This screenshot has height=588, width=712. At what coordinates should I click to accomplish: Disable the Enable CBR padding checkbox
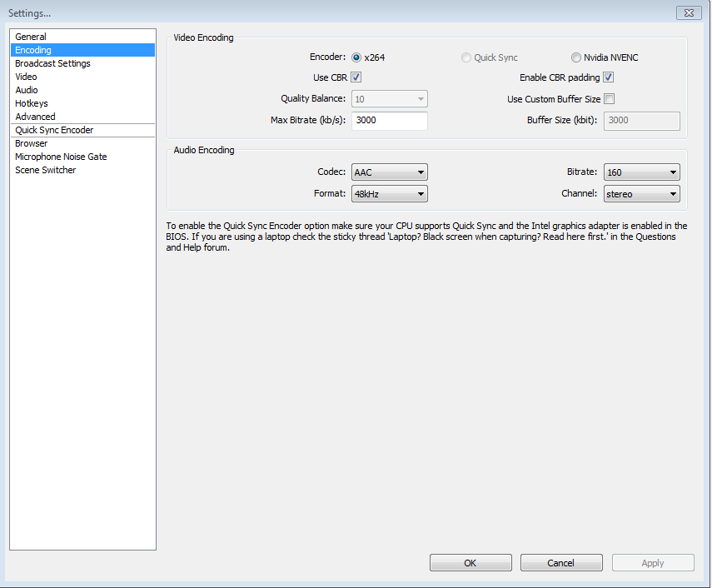609,77
